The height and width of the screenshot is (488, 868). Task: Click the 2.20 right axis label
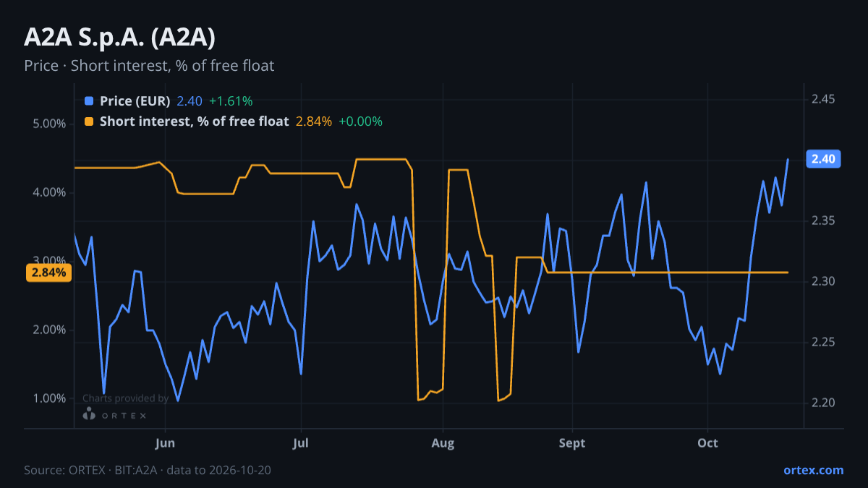tap(824, 403)
